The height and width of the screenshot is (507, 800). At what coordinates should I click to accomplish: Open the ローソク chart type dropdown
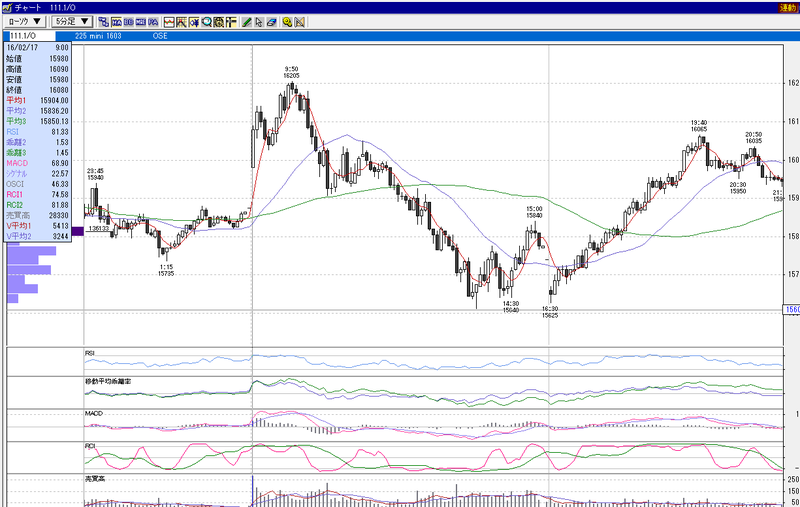point(24,21)
